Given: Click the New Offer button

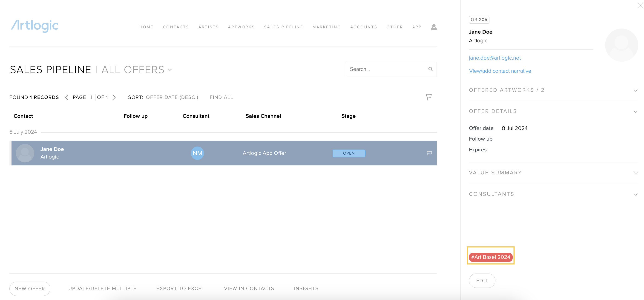Looking at the screenshot, I should coord(30,289).
